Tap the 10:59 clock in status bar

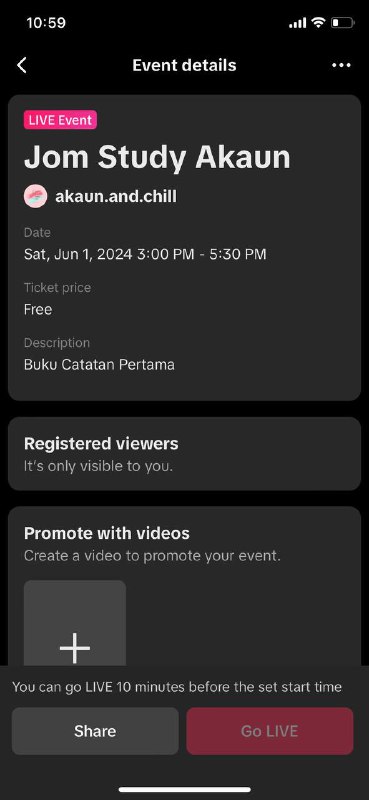(x=46, y=23)
